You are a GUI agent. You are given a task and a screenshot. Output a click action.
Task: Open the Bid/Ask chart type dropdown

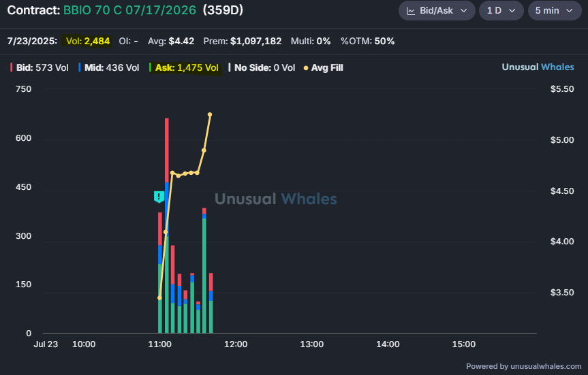[x=437, y=10]
